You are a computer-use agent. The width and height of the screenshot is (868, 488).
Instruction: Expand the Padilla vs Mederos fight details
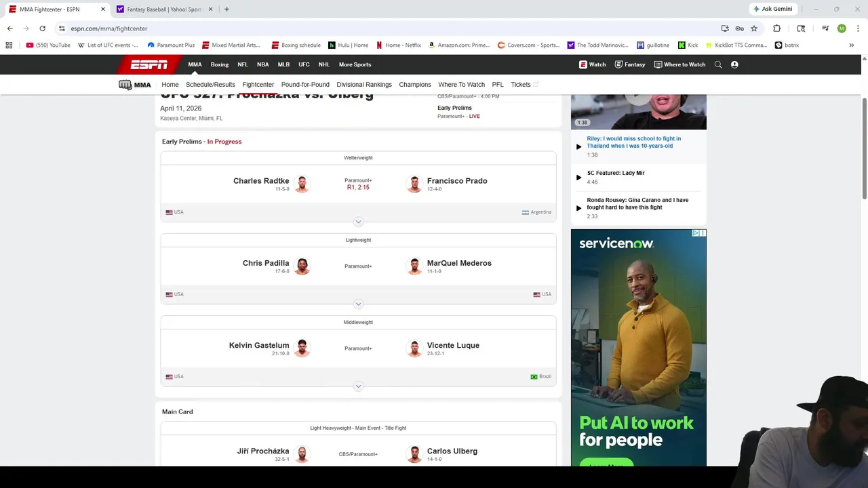358,304
